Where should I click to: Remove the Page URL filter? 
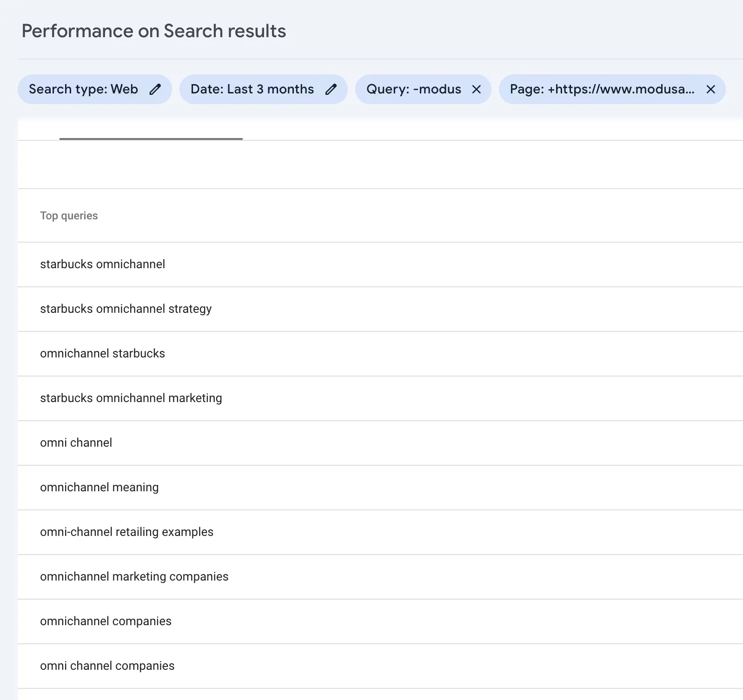pyautogui.click(x=710, y=89)
